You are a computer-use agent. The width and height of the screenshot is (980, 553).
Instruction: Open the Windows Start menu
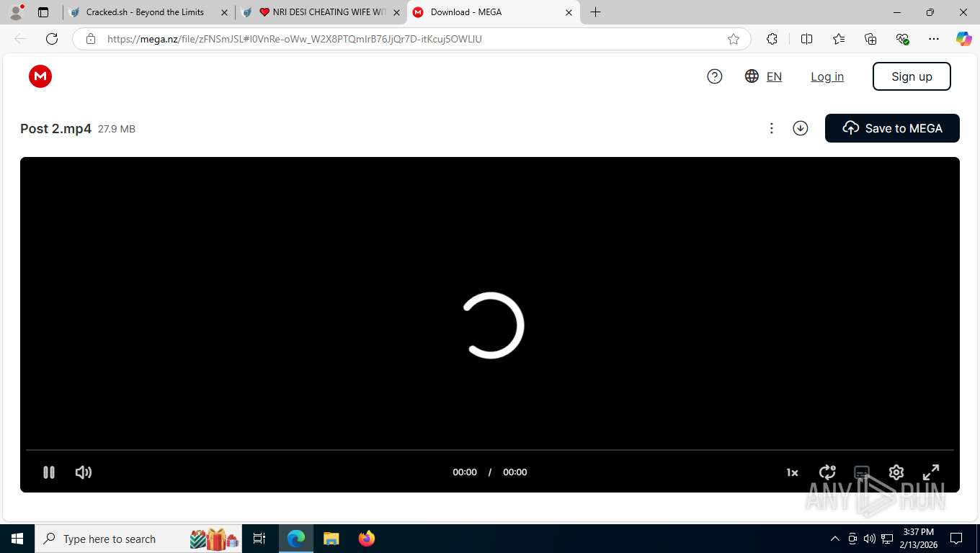tap(17, 539)
